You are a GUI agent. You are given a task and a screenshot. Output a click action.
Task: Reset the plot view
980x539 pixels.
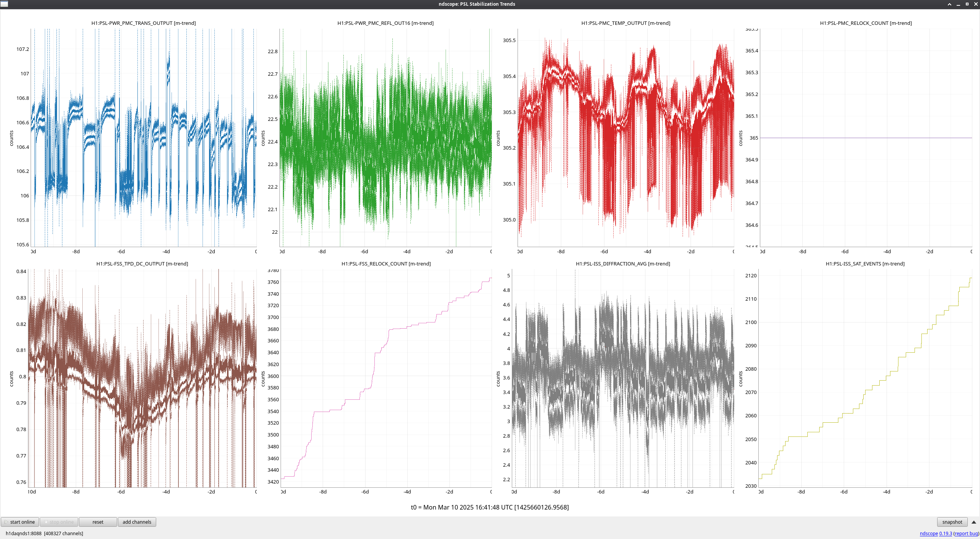point(98,522)
